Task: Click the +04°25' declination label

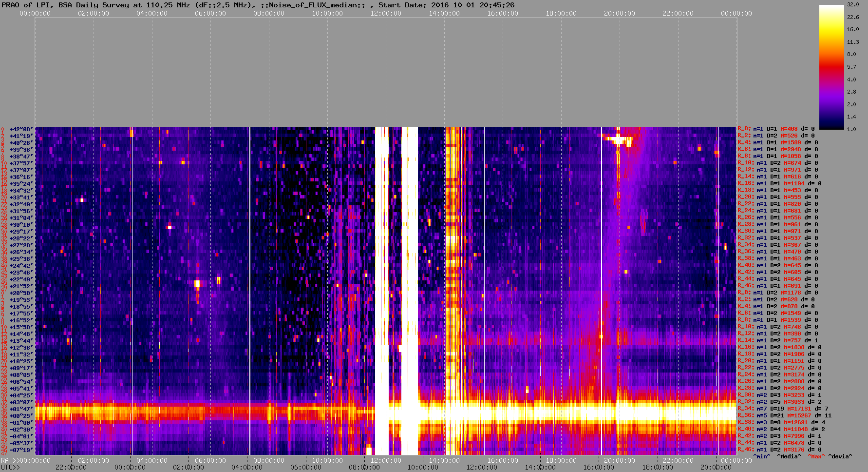Action: (21, 395)
